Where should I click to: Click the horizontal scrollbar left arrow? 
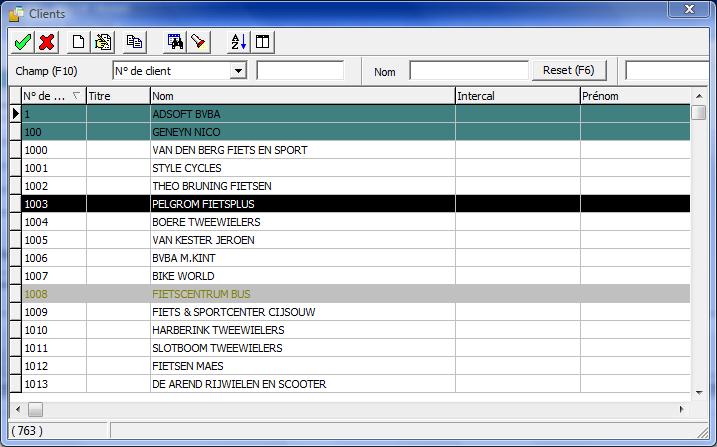click(x=18, y=409)
